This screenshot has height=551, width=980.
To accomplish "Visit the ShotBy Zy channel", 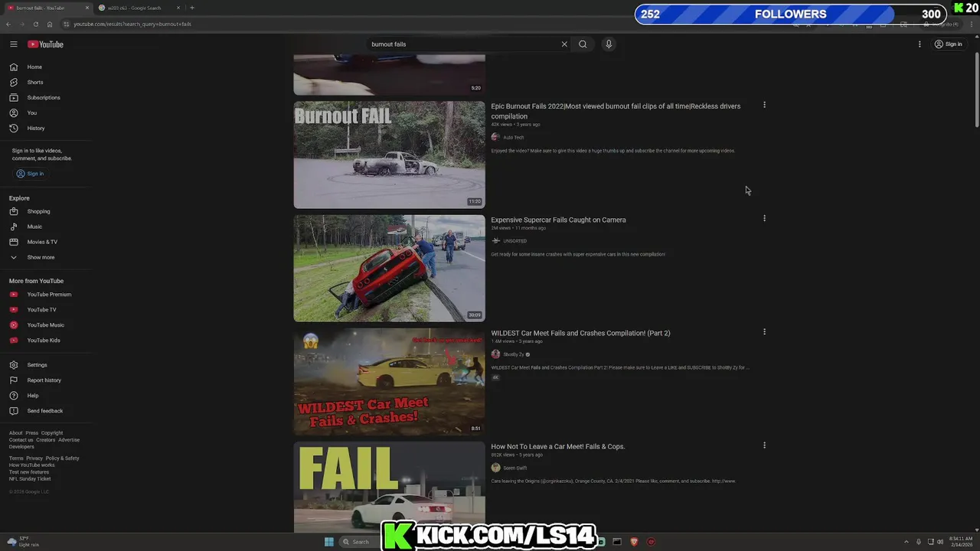I will [x=513, y=354].
